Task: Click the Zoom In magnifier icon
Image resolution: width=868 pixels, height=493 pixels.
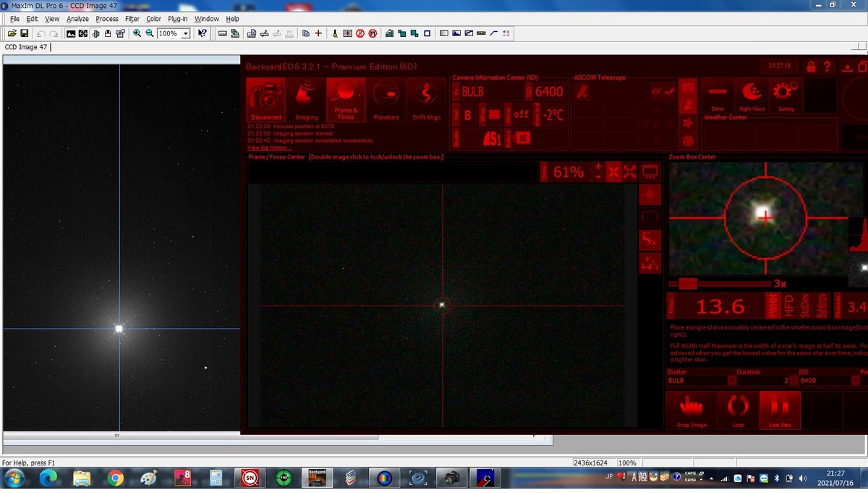Action: point(137,33)
